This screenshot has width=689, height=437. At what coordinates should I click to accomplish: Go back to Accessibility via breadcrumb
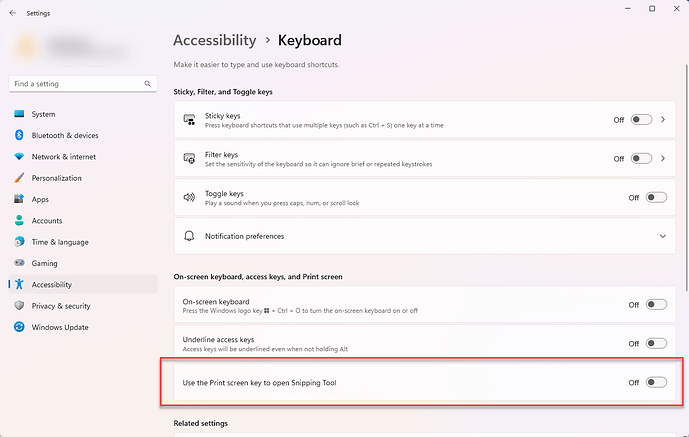pos(215,41)
